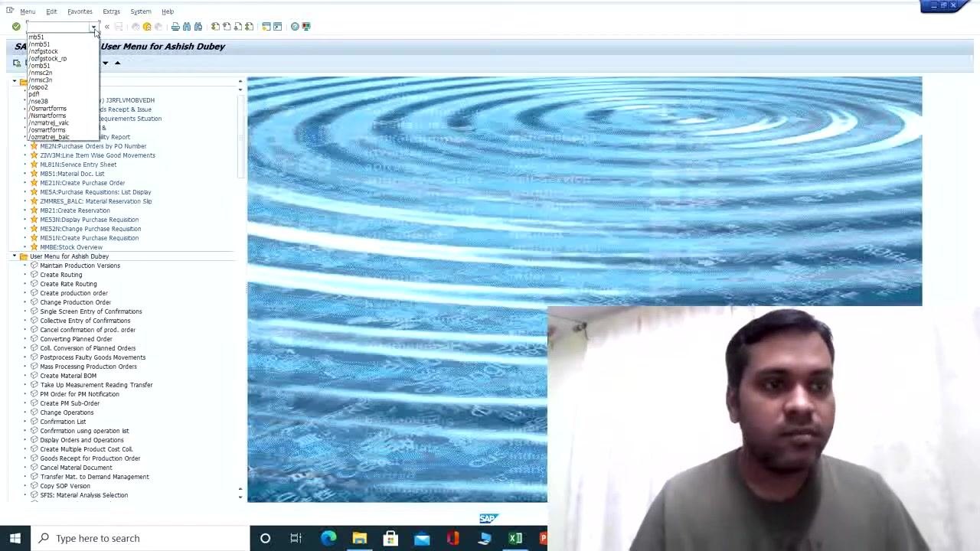Click the SAP command input field
This screenshot has height=551, width=980.
click(58, 27)
